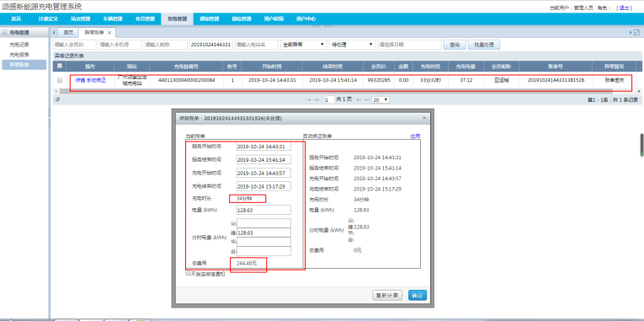The image size is (644, 321).
Task: Open the 全部异常 dropdown filter
Action: [x=304, y=45]
